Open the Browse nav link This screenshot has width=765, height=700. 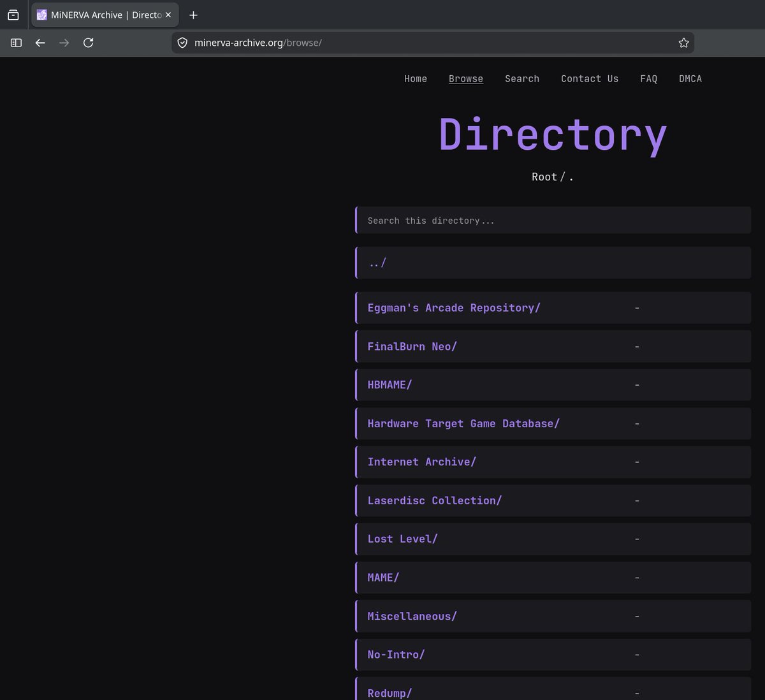466,78
